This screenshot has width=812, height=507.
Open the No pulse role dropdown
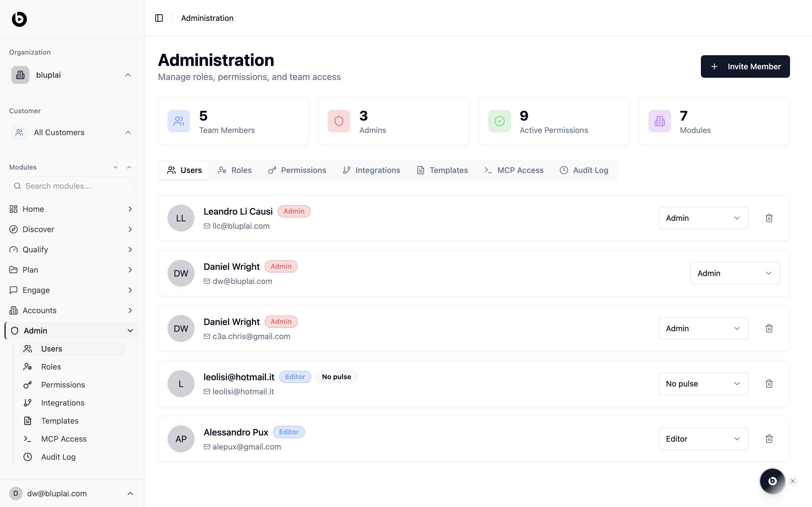click(703, 384)
